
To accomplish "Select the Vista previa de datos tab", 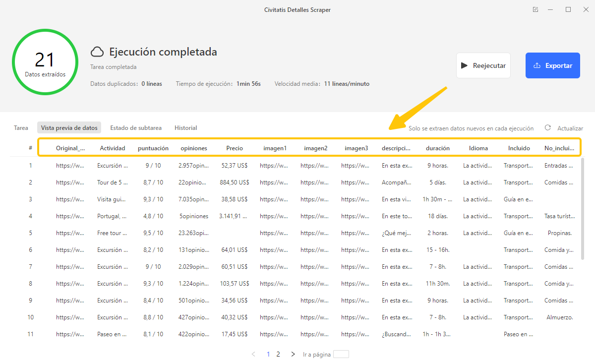I will (69, 128).
